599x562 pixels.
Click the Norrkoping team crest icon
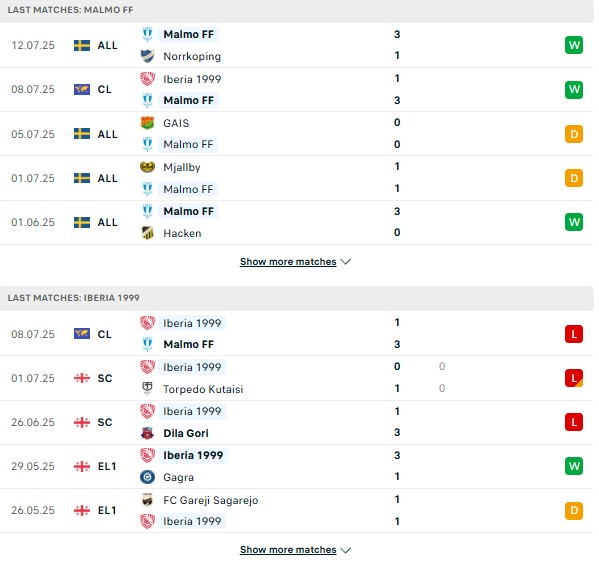147,56
